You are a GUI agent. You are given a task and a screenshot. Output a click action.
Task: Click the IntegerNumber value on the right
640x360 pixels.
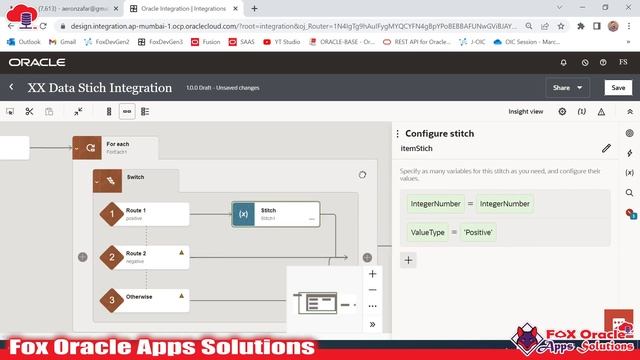coord(505,204)
